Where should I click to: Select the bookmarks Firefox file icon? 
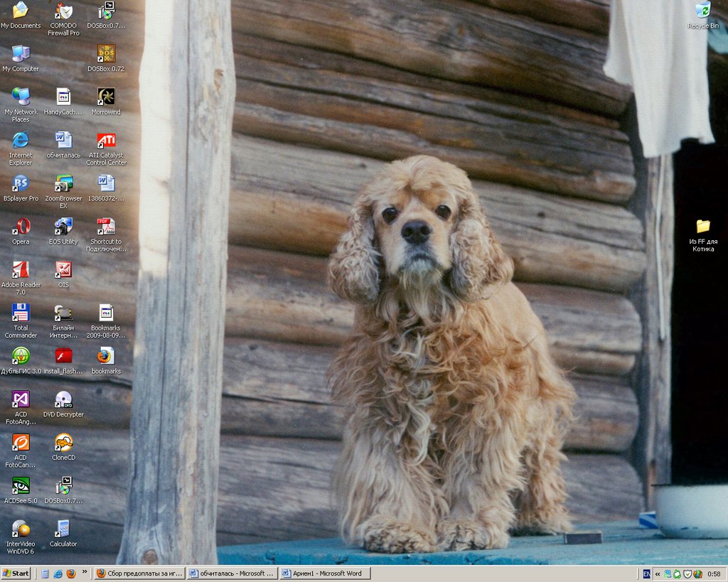click(106, 360)
